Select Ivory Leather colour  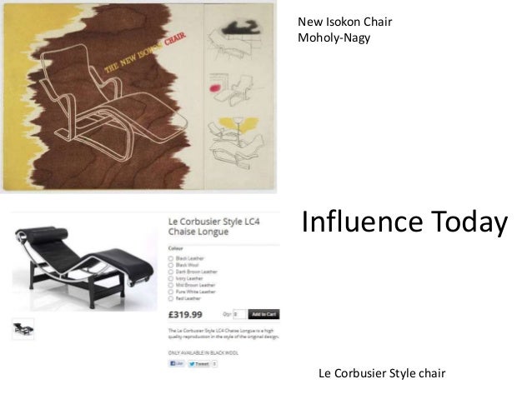coord(171,278)
